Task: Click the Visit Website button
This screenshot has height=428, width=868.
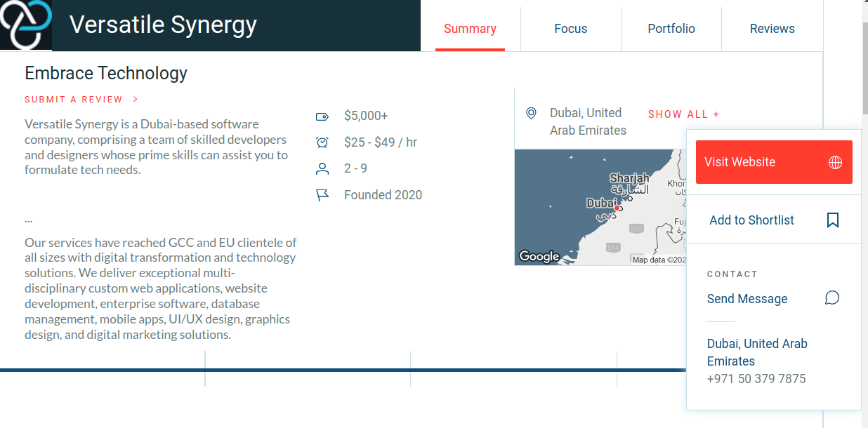Action: coord(774,162)
